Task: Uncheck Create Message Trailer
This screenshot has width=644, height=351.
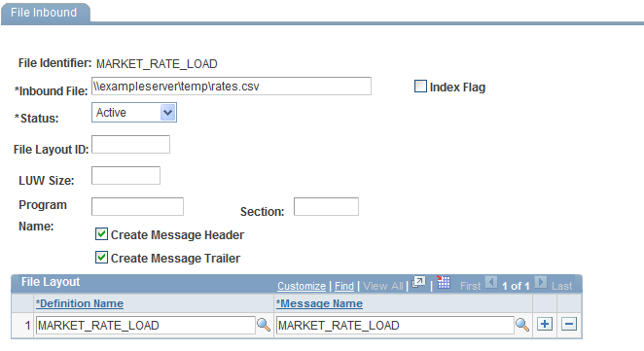Action: [101, 258]
